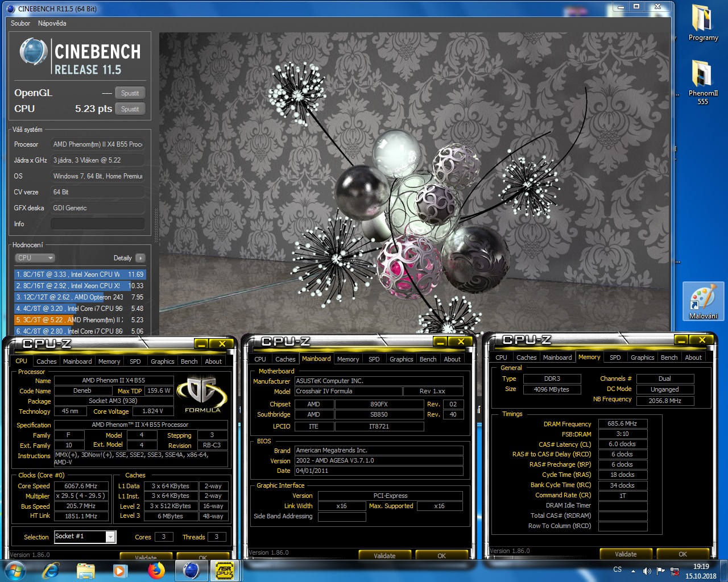728x582 pixels.
Task: Run the OpenGL test with Spustit
Action: tap(130, 93)
